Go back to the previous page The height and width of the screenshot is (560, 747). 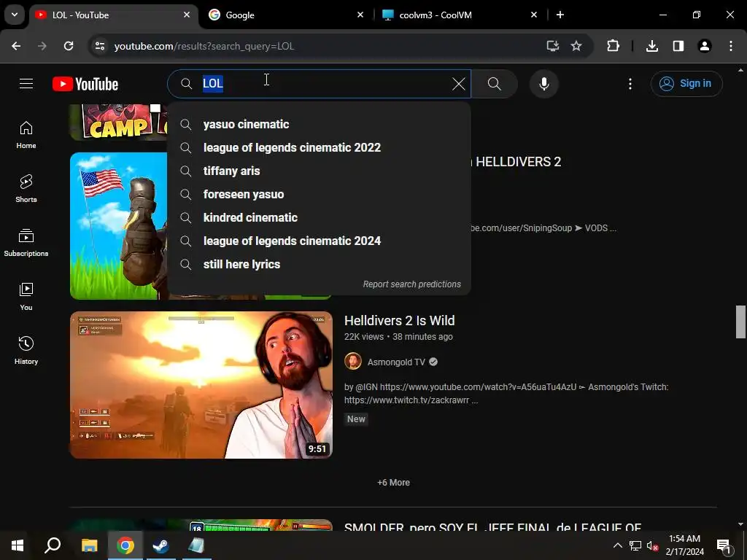click(x=16, y=46)
